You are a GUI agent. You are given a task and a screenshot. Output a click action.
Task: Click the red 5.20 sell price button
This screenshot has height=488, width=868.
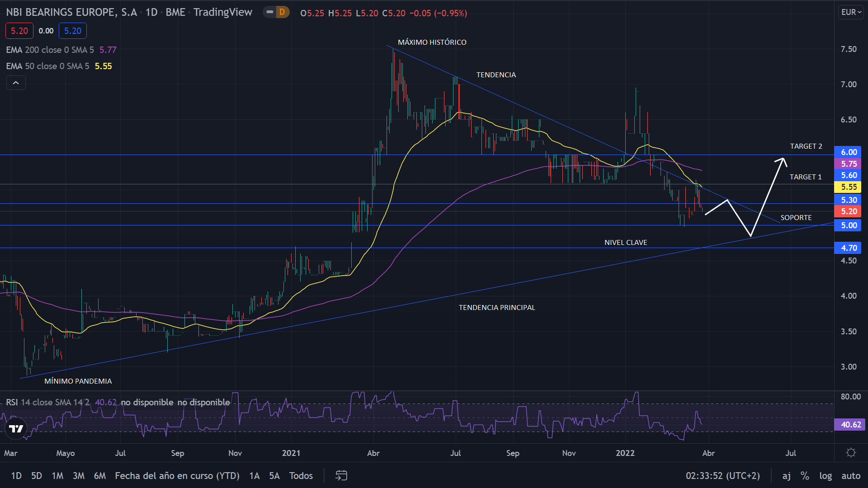[x=19, y=31]
